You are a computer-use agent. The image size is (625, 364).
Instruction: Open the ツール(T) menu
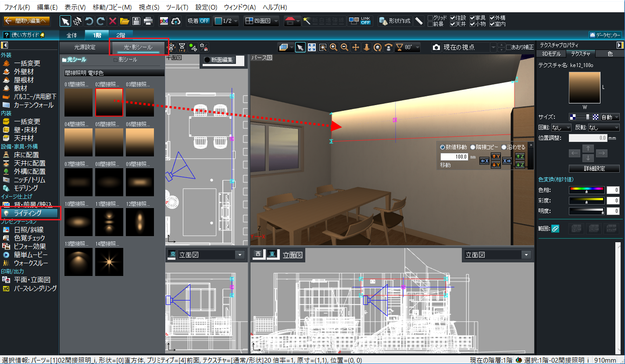tap(177, 7)
